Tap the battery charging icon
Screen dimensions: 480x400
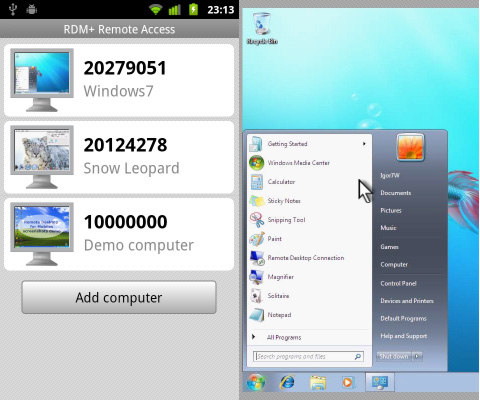point(193,9)
